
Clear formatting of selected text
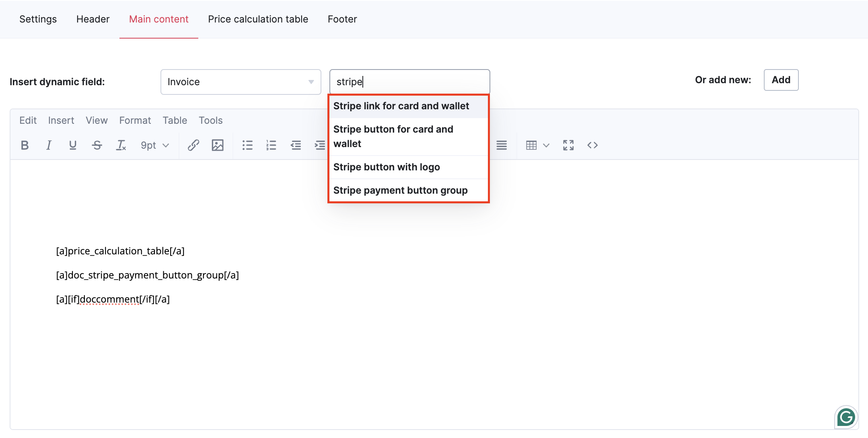[x=121, y=145]
